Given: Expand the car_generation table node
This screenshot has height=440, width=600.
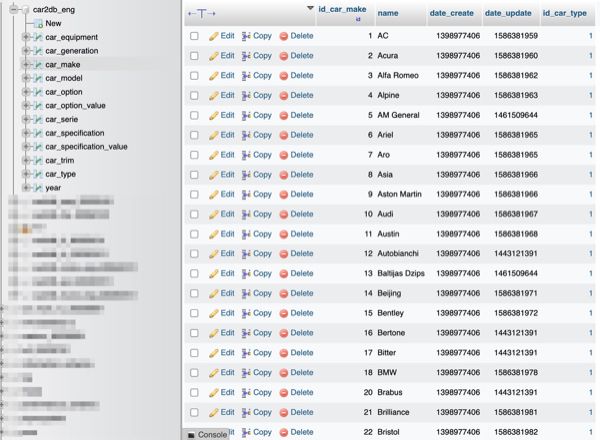Looking at the screenshot, I should tap(26, 51).
